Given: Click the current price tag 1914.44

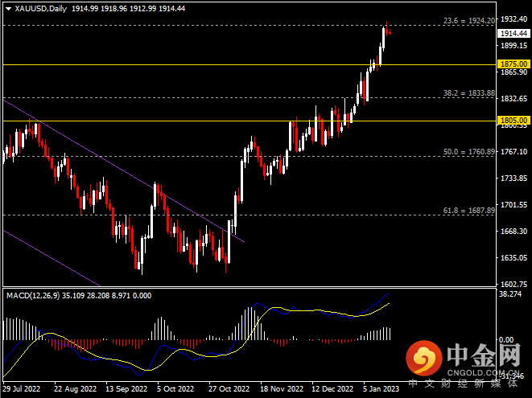Looking at the screenshot, I should coord(513,34).
